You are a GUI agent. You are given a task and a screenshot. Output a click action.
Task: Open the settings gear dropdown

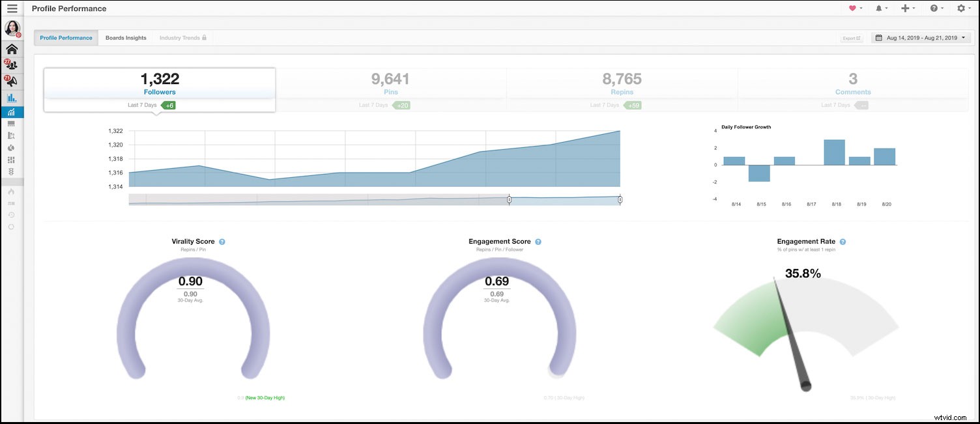964,8
